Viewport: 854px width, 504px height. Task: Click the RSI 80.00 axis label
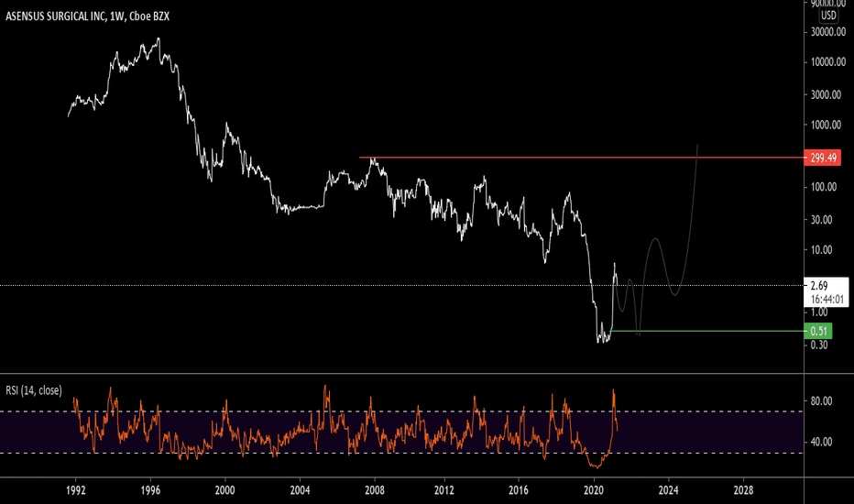[821, 401]
